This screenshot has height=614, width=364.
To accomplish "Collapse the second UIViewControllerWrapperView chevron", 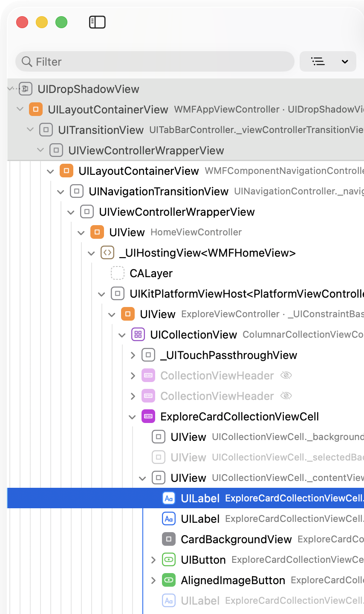I will (71, 212).
